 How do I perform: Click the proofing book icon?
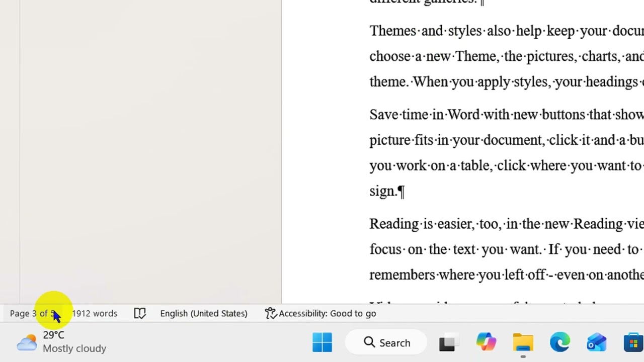(x=139, y=313)
